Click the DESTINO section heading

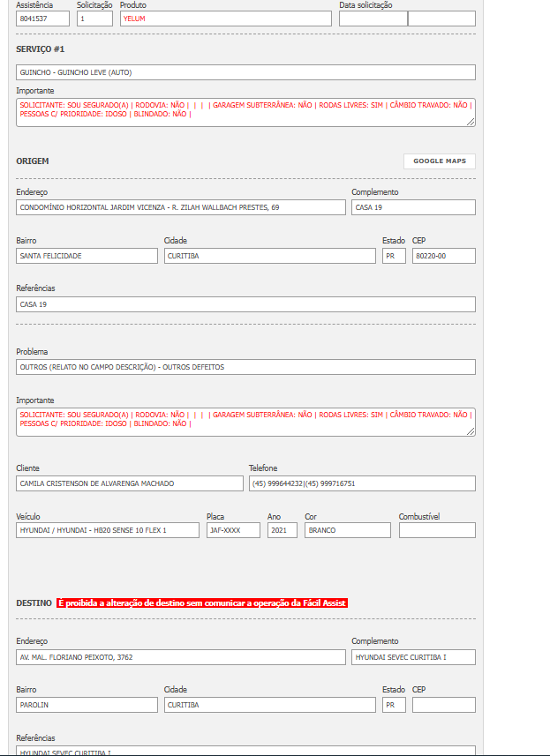point(34,603)
